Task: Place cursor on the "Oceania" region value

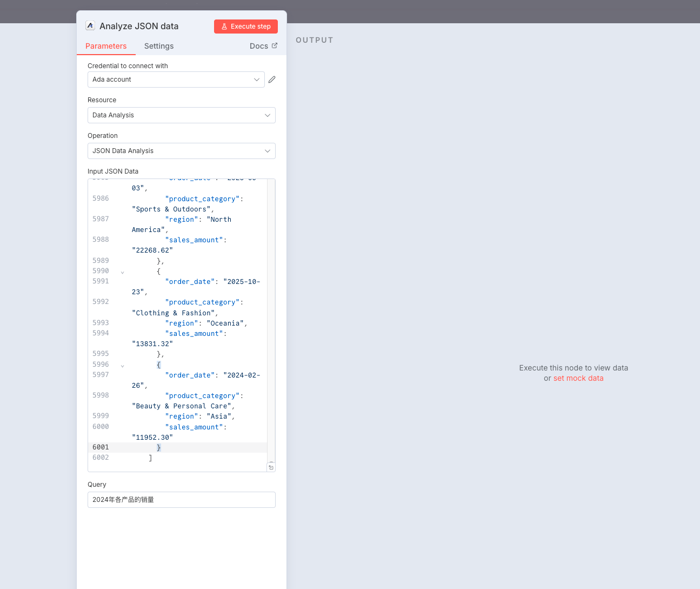Action: [x=226, y=323]
